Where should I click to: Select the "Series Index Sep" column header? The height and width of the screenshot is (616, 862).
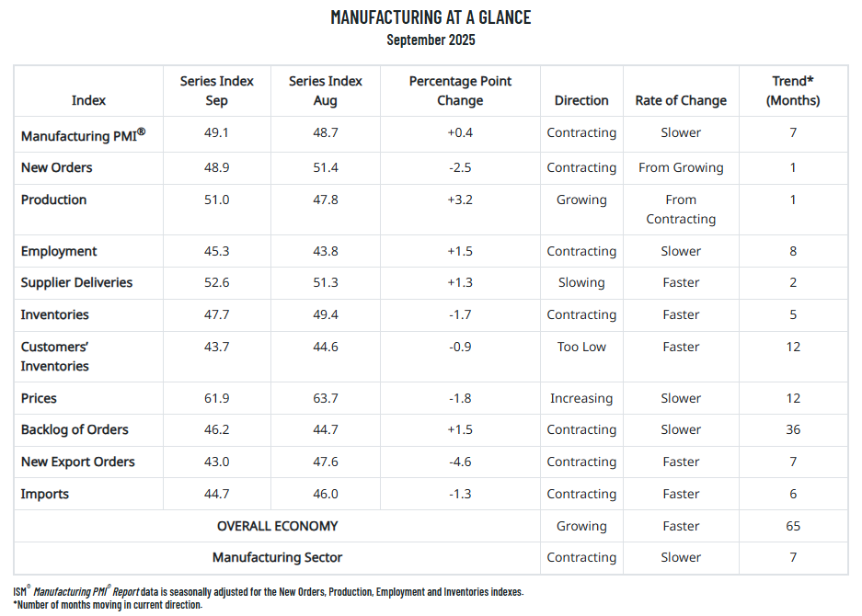[217, 90]
